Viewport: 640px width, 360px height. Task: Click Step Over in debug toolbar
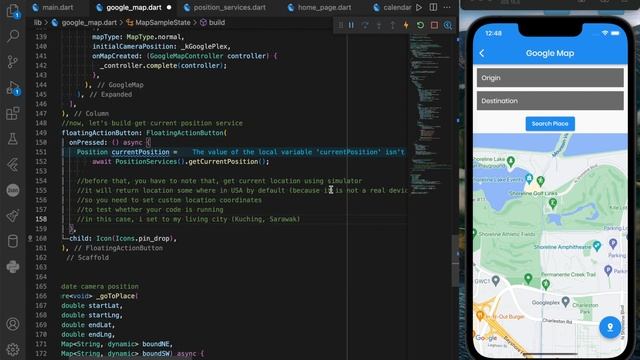click(x=365, y=25)
